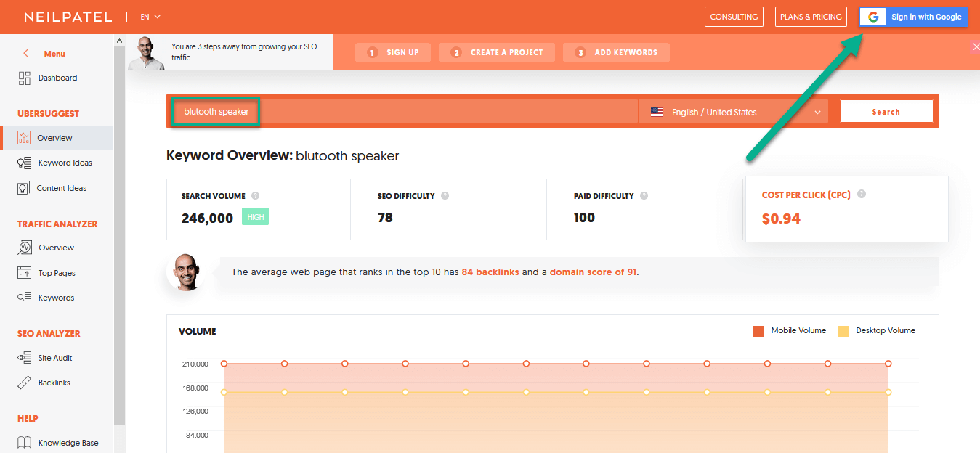Collapse menu with back arrow icon
This screenshot has width=980, height=453.
pyautogui.click(x=26, y=54)
